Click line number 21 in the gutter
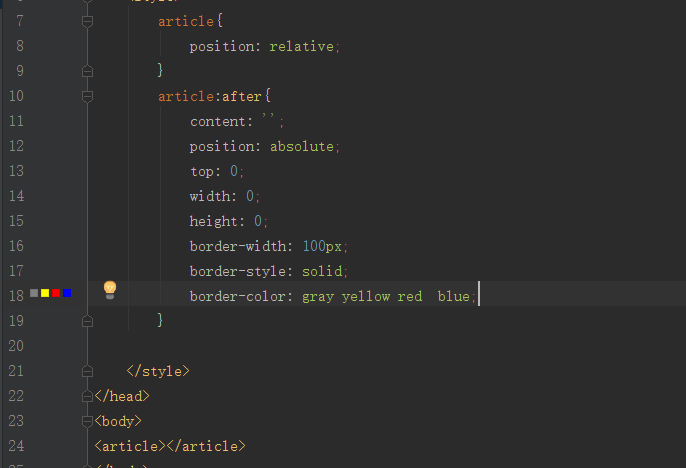The image size is (686, 468). (15, 371)
